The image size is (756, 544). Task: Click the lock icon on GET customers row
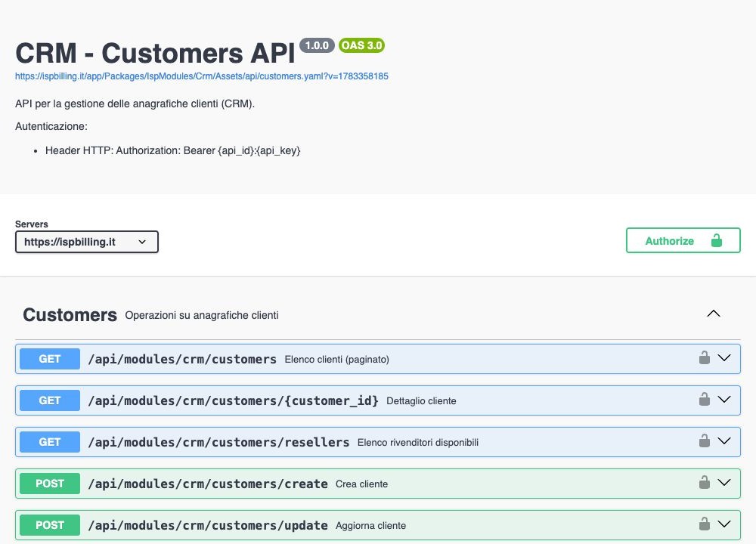tap(704, 358)
